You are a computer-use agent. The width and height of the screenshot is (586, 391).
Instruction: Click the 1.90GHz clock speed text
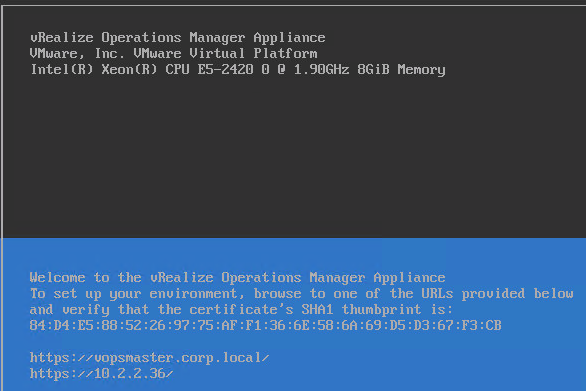click(321, 70)
